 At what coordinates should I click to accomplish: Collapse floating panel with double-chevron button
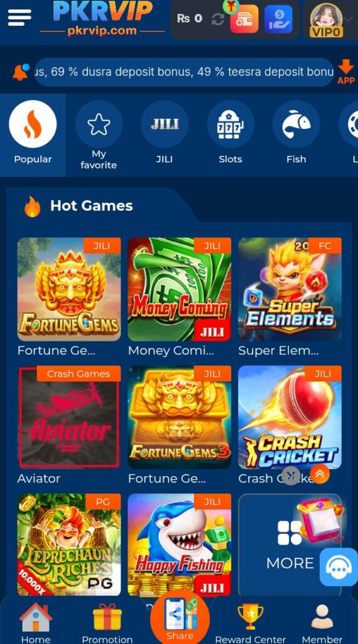point(320,474)
